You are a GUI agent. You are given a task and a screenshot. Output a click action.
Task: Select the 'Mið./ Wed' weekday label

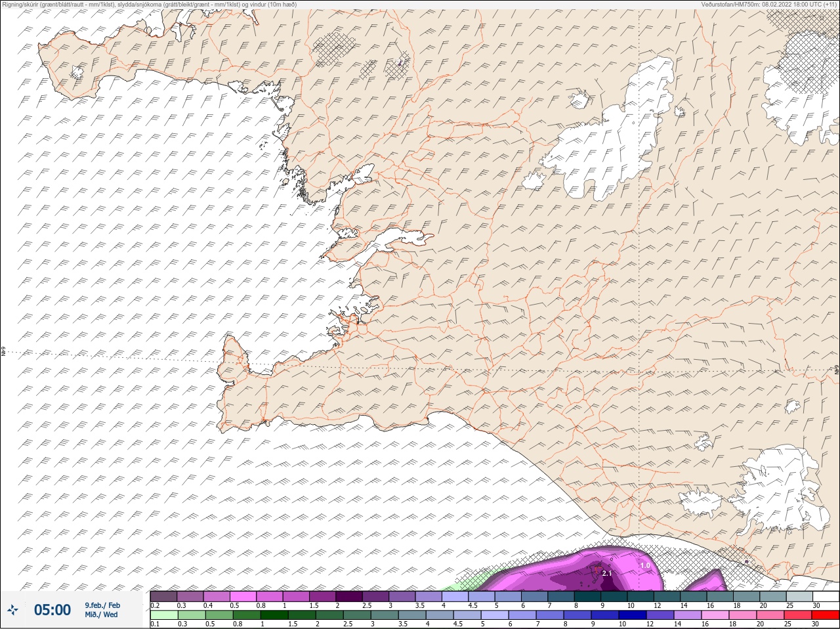(x=101, y=615)
